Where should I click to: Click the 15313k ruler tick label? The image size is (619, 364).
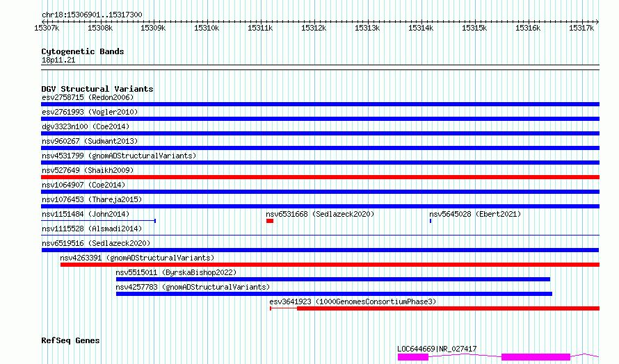(367, 28)
